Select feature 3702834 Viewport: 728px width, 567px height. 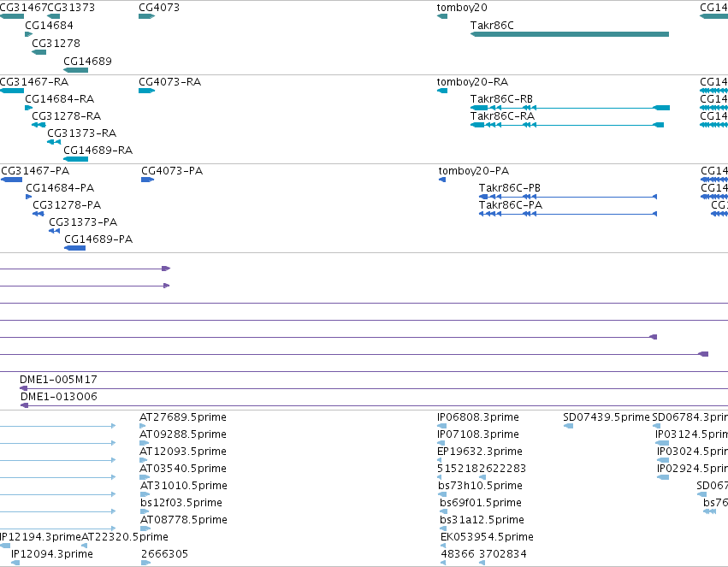(482, 563)
